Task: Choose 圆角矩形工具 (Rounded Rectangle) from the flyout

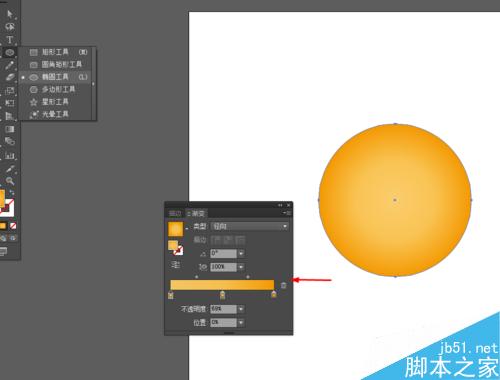Action: click(55, 64)
